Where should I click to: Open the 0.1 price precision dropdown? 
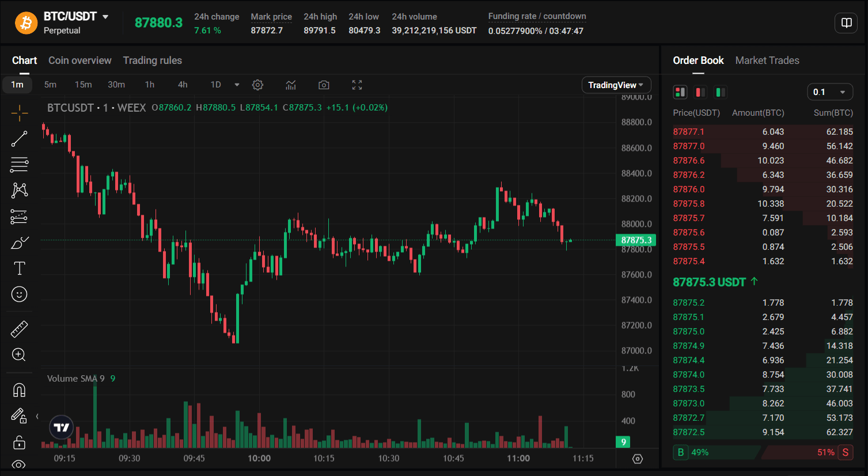pos(830,92)
